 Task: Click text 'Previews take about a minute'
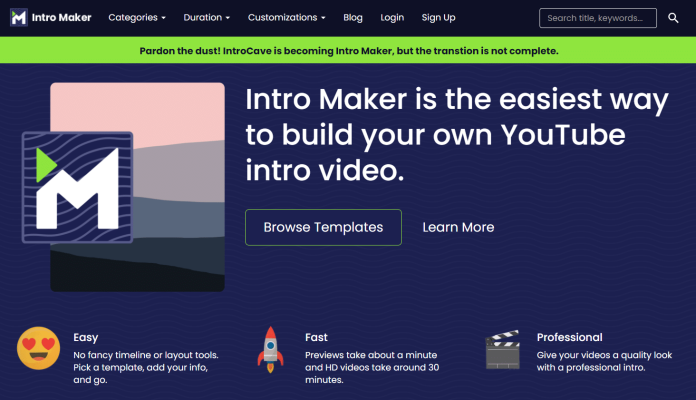click(371, 355)
